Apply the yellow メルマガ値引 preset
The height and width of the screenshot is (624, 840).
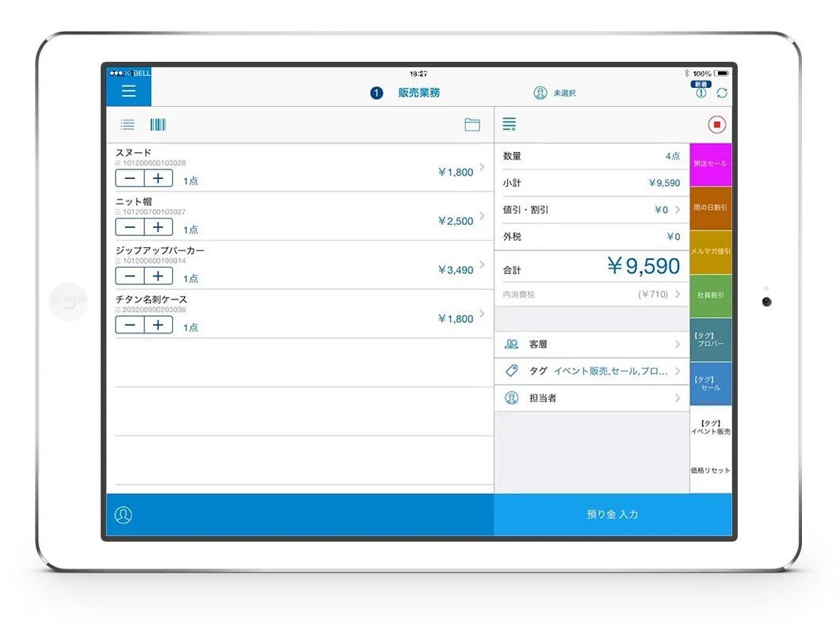coord(710,252)
